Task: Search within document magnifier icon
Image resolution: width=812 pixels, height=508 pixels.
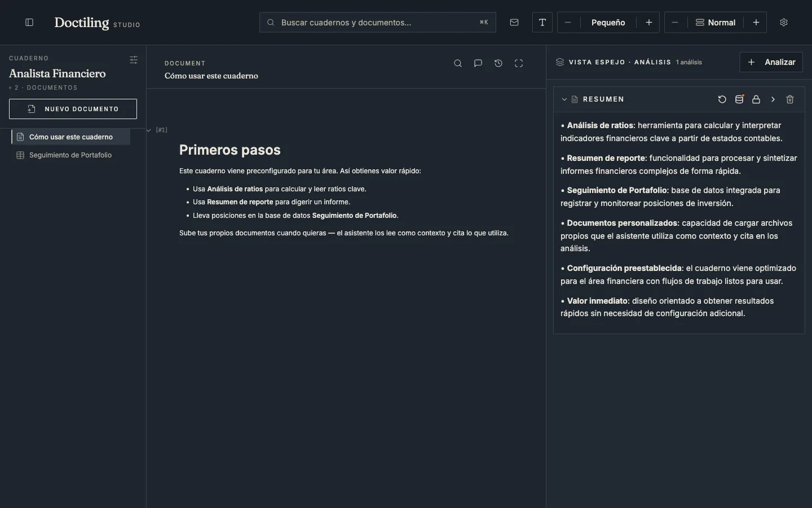Action: (x=458, y=63)
